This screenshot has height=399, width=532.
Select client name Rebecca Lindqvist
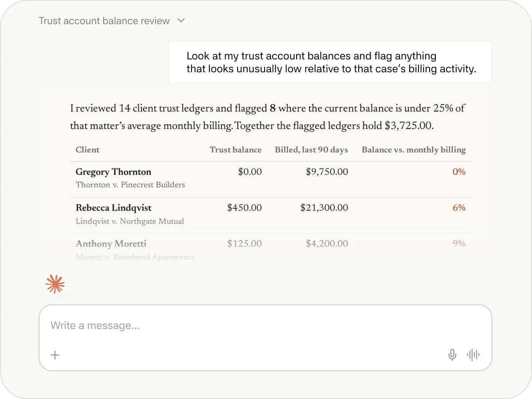113,208
